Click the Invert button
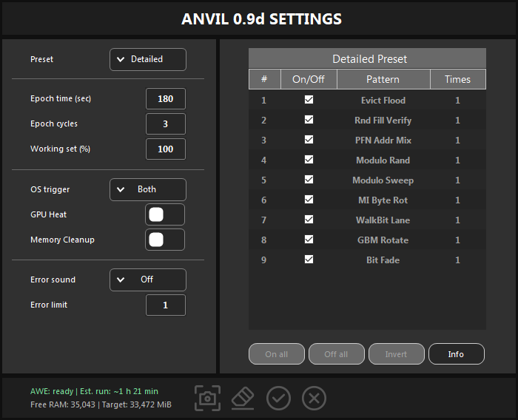The width and height of the screenshot is (518, 420). pyautogui.click(x=397, y=354)
